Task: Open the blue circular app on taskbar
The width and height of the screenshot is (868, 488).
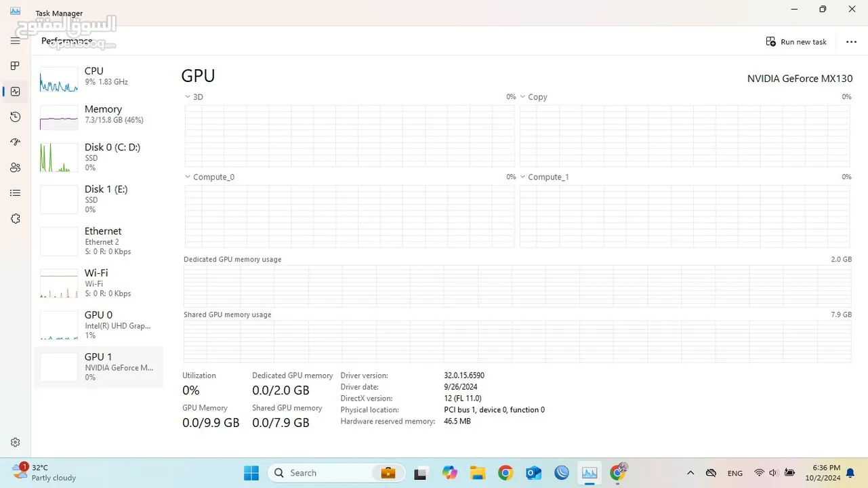Action: click(x=562, y=473)
